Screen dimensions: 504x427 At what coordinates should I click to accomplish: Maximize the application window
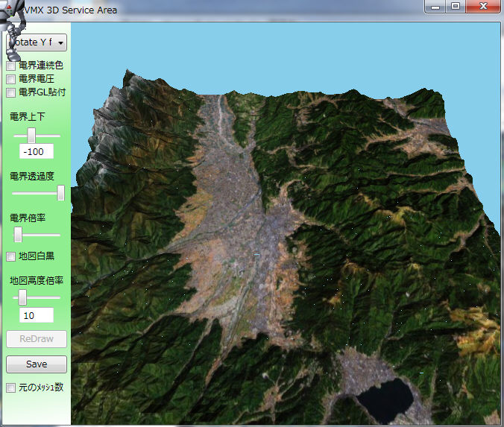(x=455, y=7)
